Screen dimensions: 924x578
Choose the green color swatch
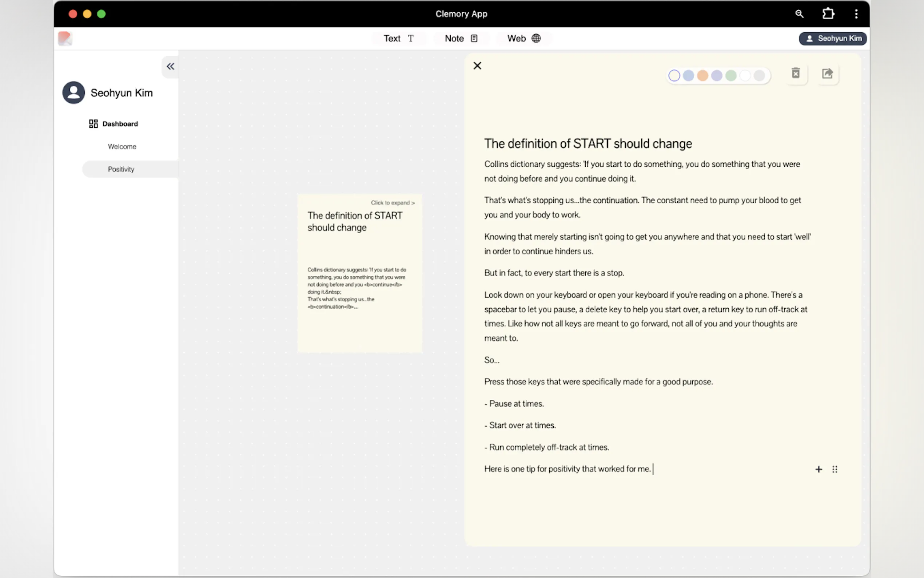point(731,76)
